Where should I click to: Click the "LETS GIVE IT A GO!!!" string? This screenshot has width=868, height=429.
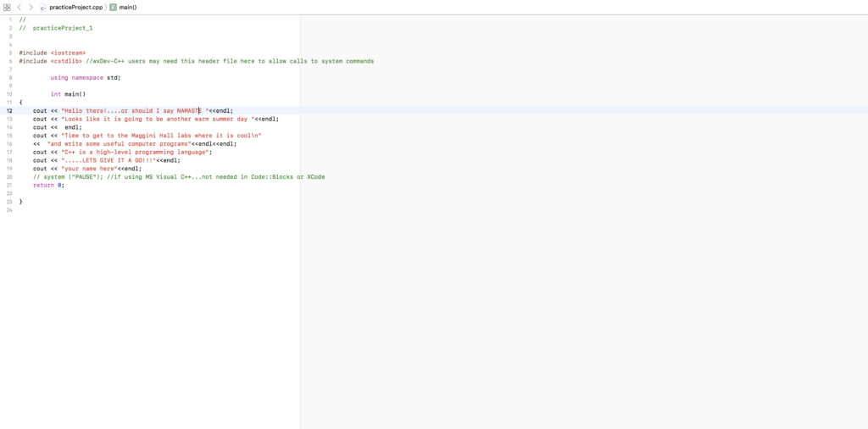108,160
